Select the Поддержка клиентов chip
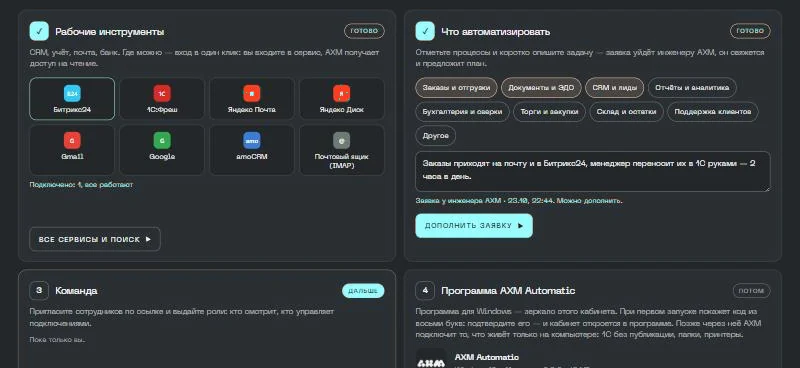This screenshot has width=800, height=368. tap(713, 111)
